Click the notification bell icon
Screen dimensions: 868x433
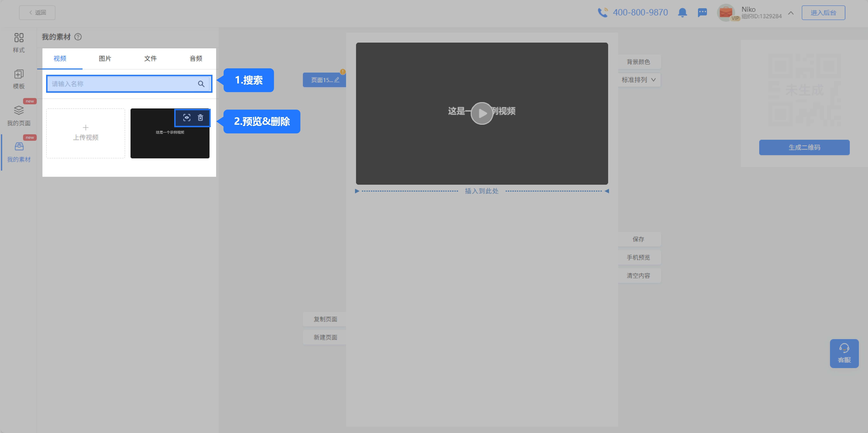(x=682, y=13)
